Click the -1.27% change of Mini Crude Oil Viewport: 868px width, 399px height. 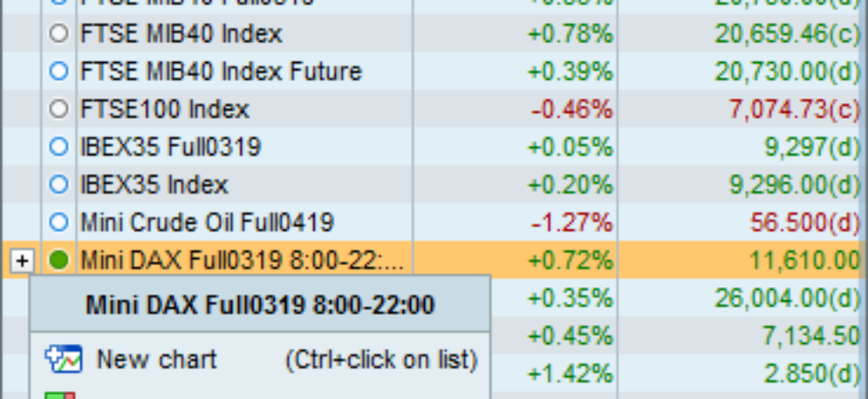tap(572, 223)
